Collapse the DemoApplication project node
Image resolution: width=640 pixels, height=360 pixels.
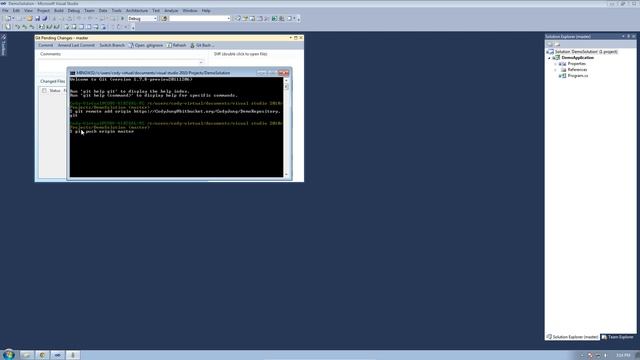point(549,58)
